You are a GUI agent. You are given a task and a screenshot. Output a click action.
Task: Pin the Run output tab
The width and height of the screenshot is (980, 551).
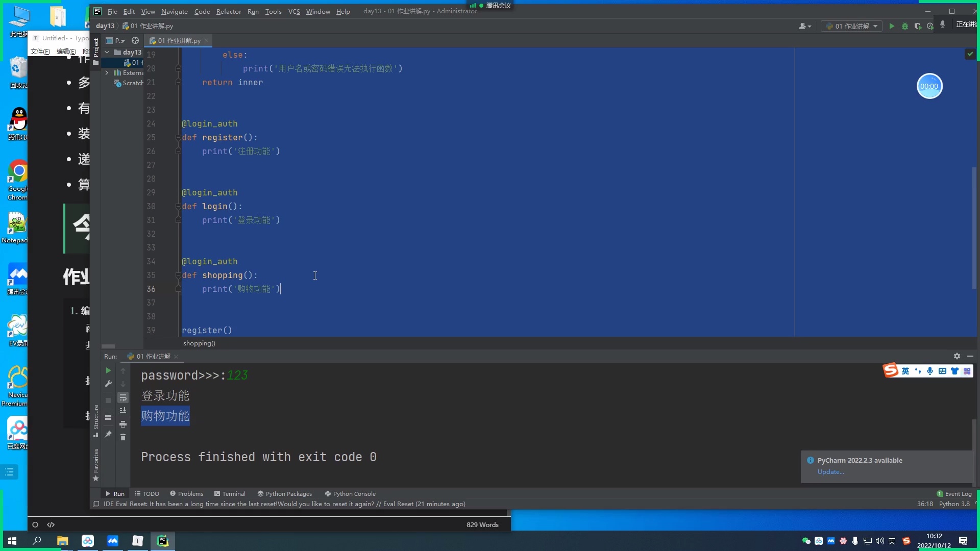108,434
